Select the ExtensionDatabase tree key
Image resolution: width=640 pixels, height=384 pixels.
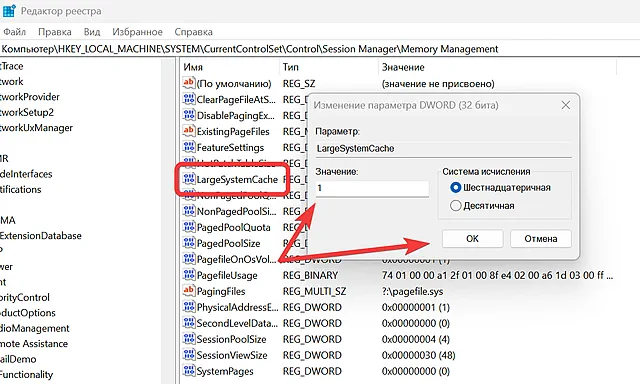40,235
